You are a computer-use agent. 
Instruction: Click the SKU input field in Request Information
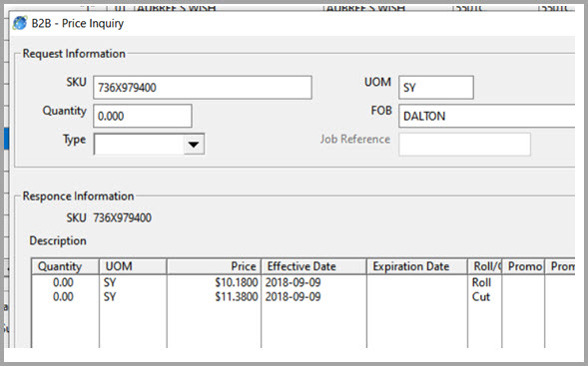point(203,88)
